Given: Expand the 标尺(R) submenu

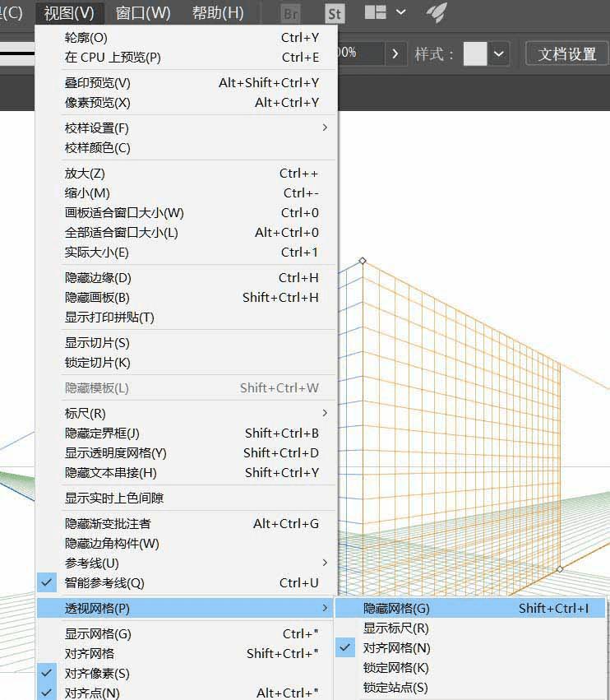Looking at the screenshot, I should coord(187,414).
